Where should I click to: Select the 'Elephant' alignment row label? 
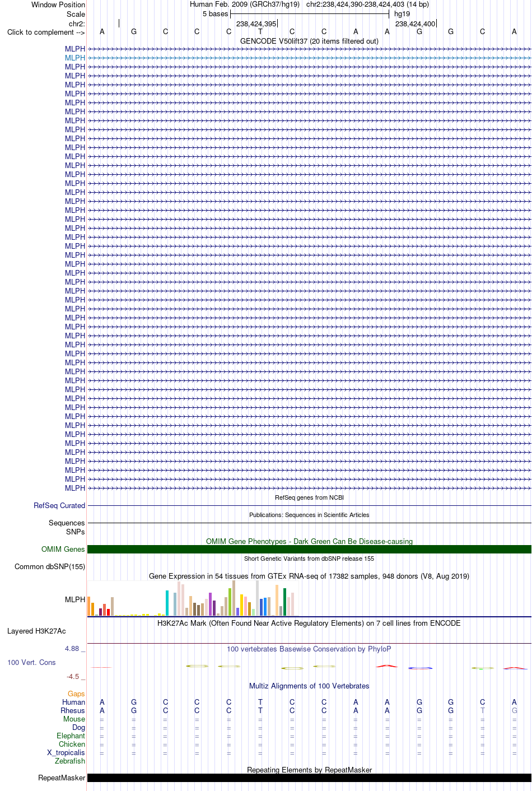[71, 736]
